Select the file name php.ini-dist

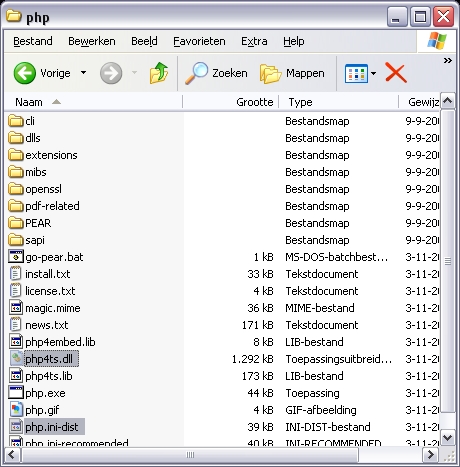click(52, 427)
